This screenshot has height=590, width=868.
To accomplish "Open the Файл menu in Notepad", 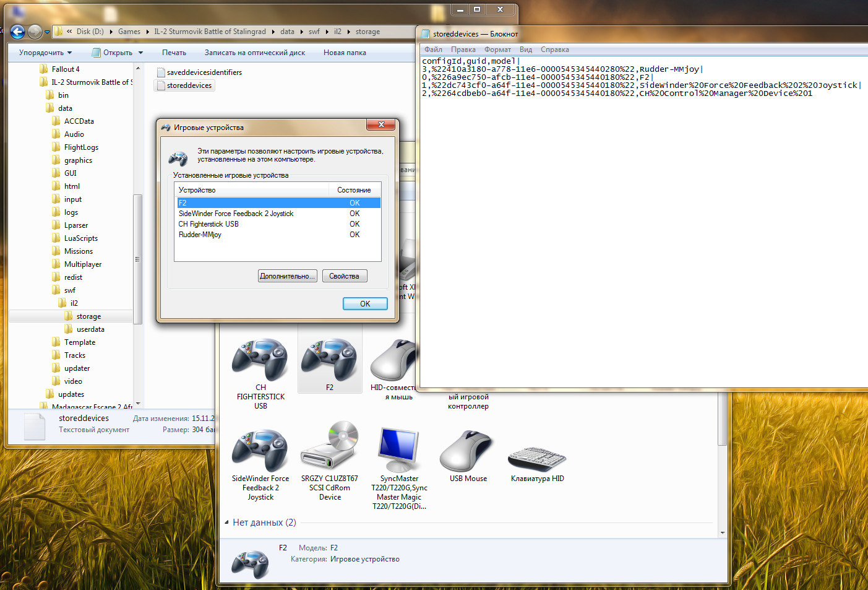I will coord(433,50).
